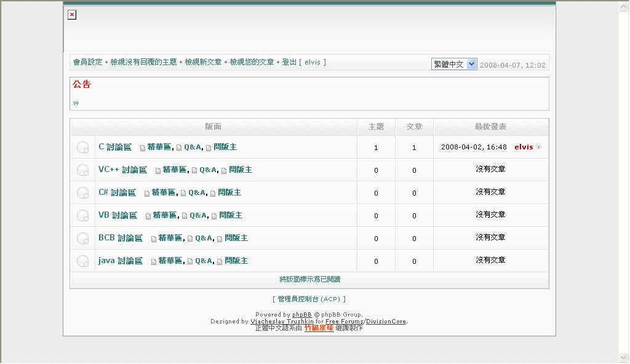This screenshot has width=630, height=364.
Task: Open 問版主 subforum under C# 討論區
Action: [x=229, y=192]
